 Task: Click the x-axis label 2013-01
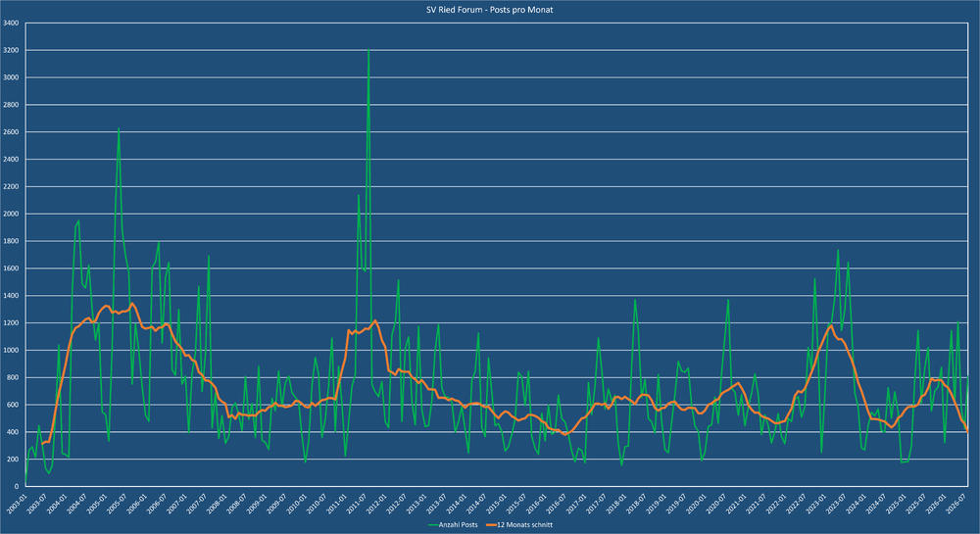[416, 504]
